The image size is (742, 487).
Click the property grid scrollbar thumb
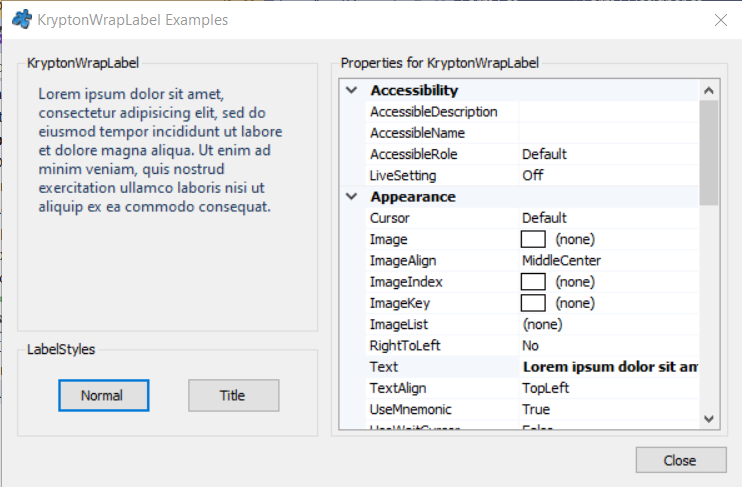point(708,153)
